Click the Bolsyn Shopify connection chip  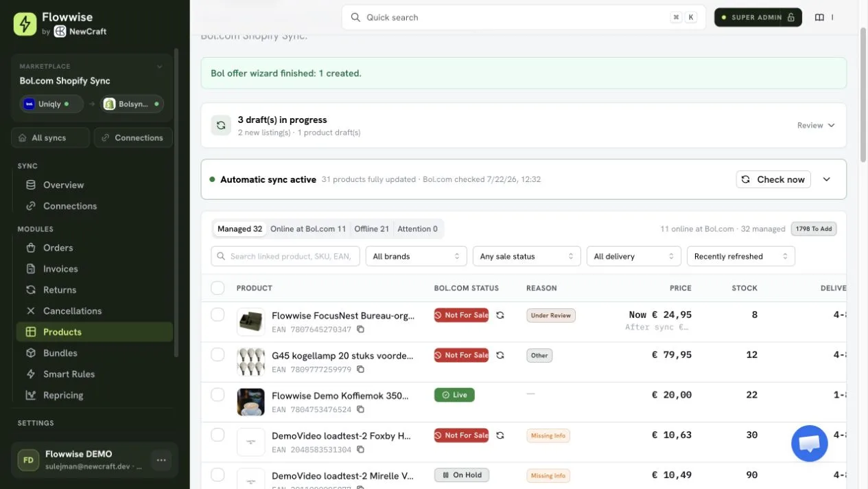[132, 104]
